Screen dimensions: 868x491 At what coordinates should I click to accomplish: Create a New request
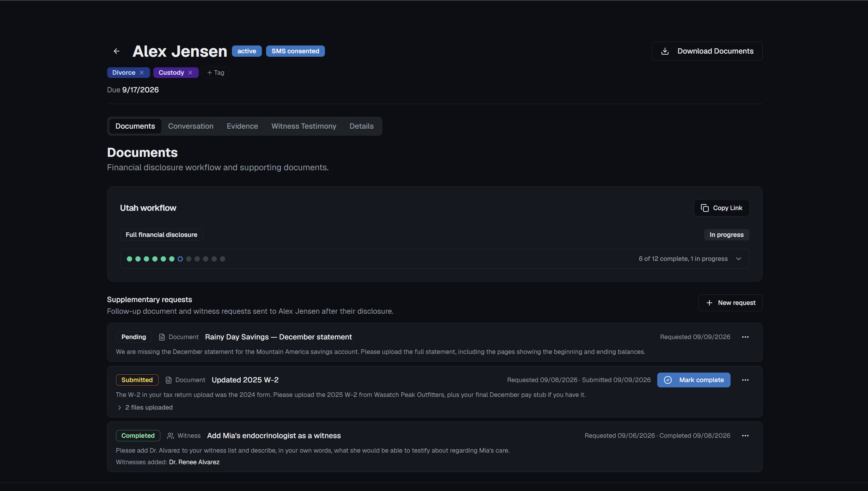(731, 303)
